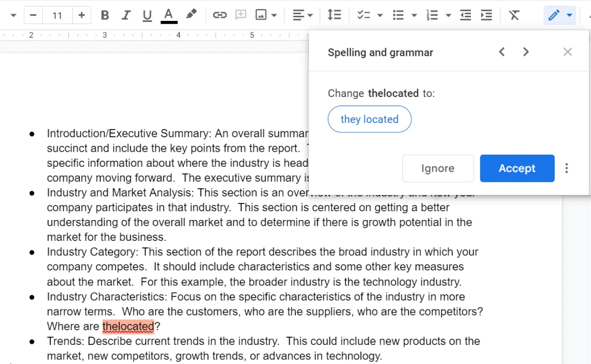Select the highlight color tool

pos(191,15)
